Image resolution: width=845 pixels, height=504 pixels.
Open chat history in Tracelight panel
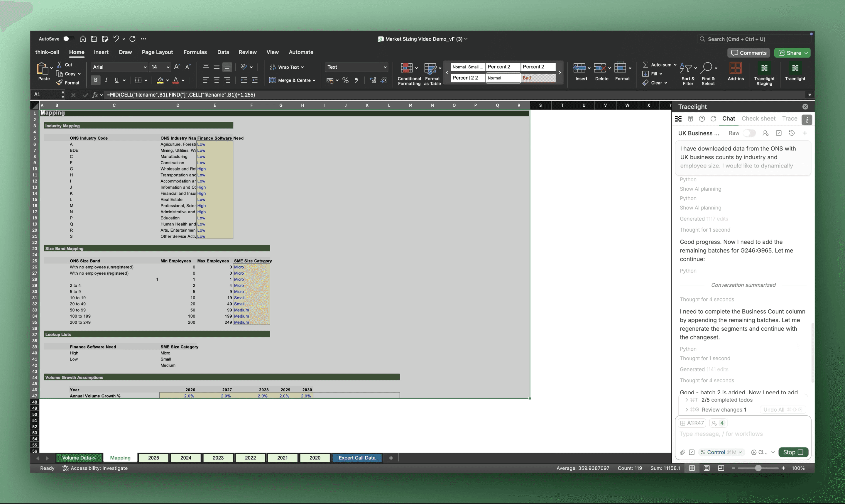tap(791, 133)
